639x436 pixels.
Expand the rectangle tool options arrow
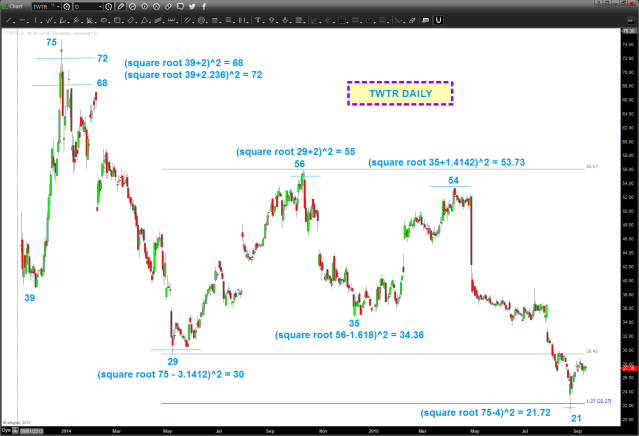tap(123, 21)
